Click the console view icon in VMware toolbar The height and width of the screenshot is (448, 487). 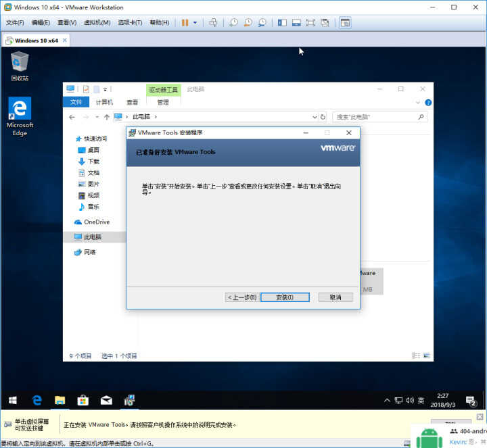click(345, 23)
